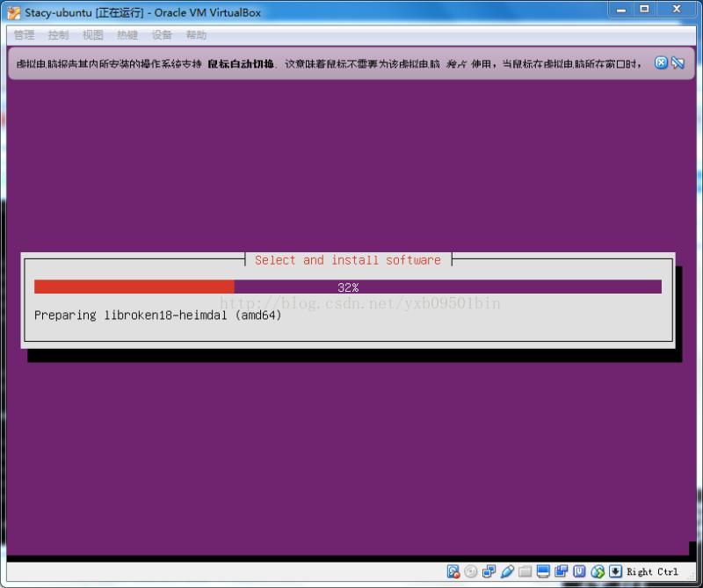Click the 'Select and install software' title
This screenshot has height=588, width=703.
[x=348, y=260]
